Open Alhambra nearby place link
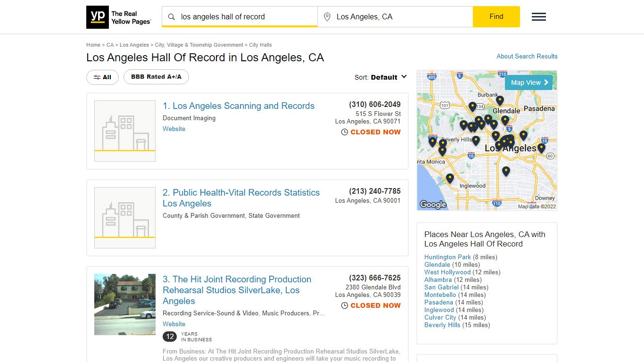 tap(438, 280)
